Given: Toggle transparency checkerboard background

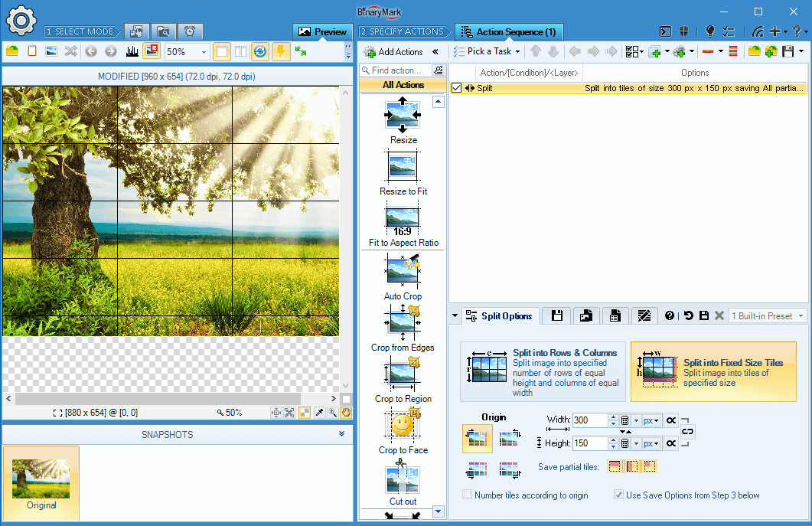Looking at the screenshot, I should point(305,412).
